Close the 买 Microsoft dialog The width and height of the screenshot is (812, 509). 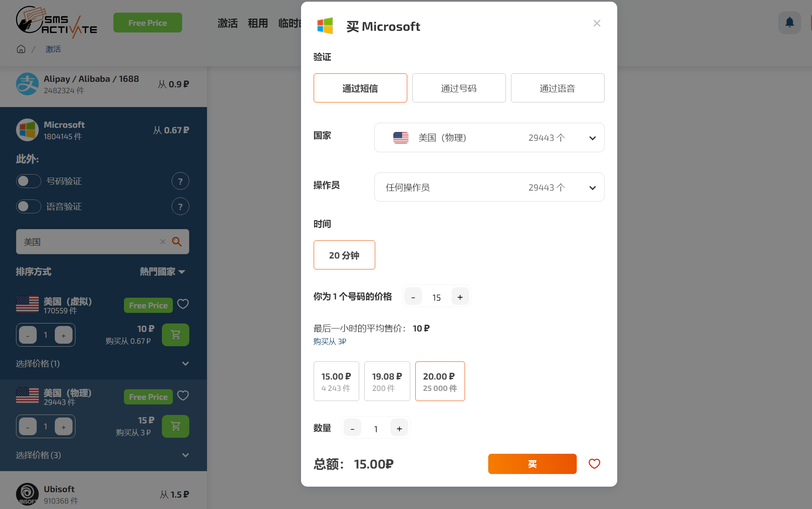pos(597,23)
